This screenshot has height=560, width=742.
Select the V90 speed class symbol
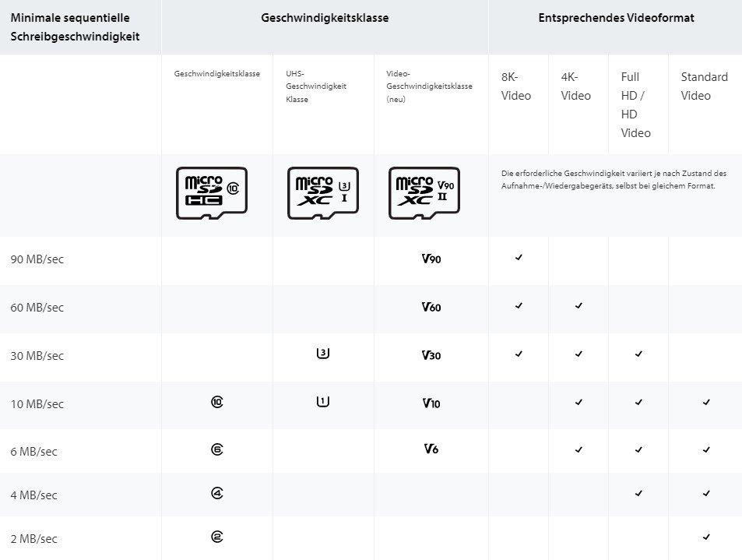pyautogui.click(x=431, y=259)
